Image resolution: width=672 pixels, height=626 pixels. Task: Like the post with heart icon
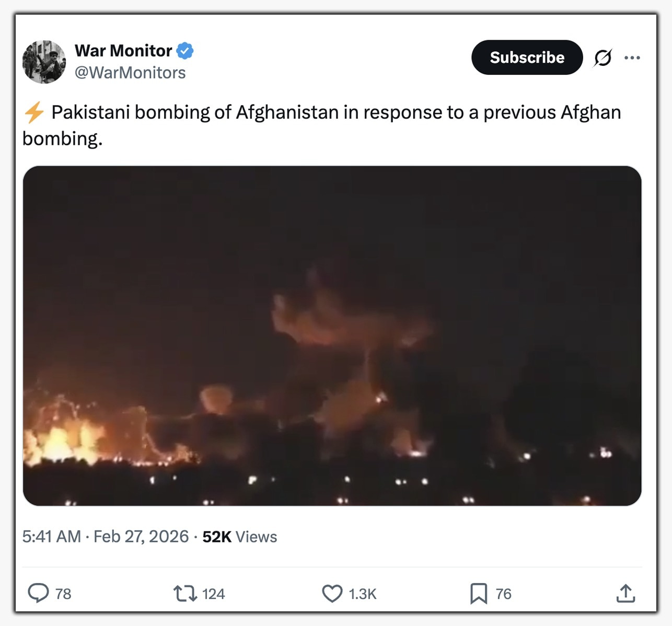tap(332, 594)
